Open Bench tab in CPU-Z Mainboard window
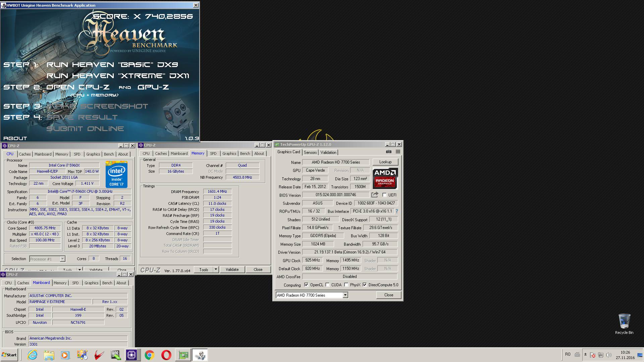This screenshot has height=362, width=644. click(x=107, y=283)
